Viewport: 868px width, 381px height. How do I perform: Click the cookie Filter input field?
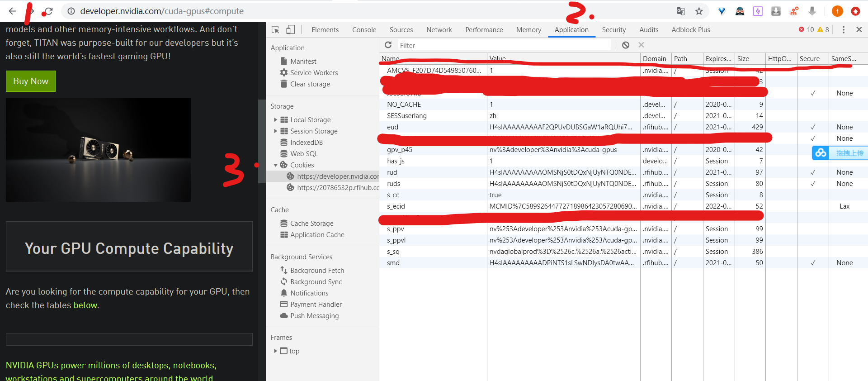pyautogui.click(x=504, y=45)
